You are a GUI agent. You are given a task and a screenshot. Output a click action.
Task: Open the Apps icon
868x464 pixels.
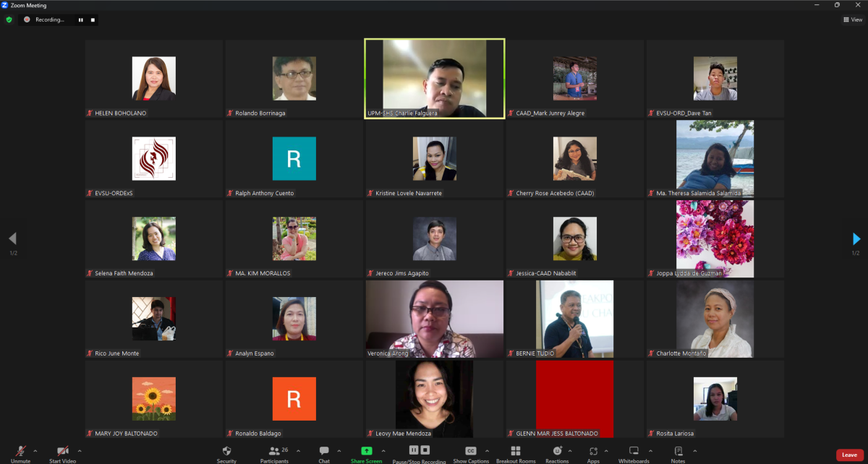(x=593, y=451)
